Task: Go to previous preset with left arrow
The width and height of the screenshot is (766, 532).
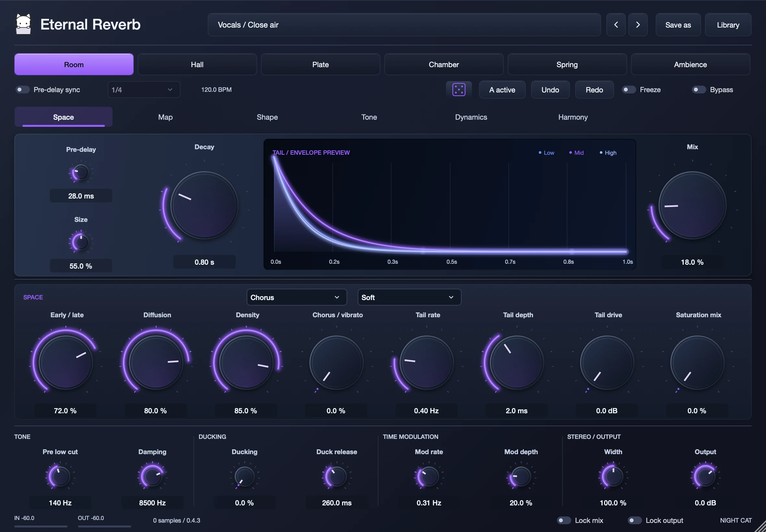Action: tap(616, 25)
